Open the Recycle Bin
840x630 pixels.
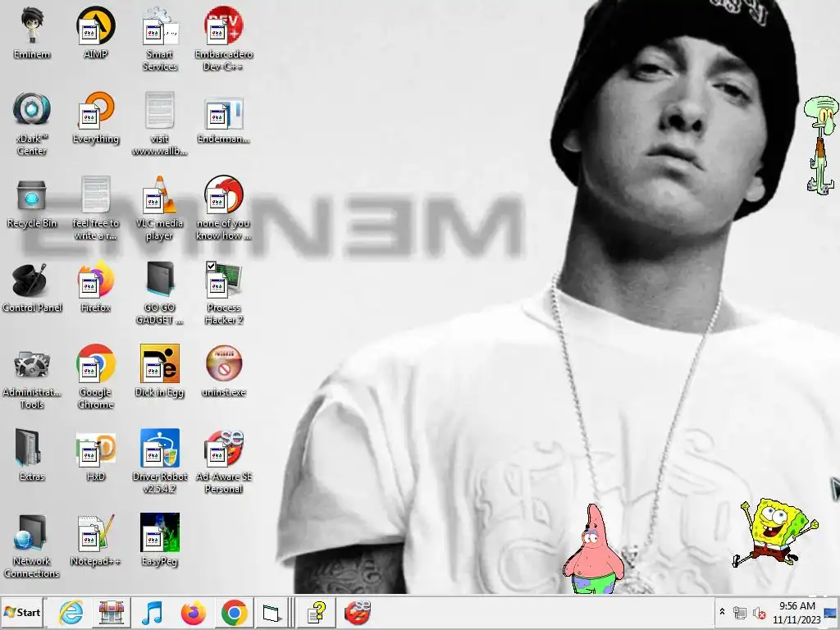click(x=32, y=203)
